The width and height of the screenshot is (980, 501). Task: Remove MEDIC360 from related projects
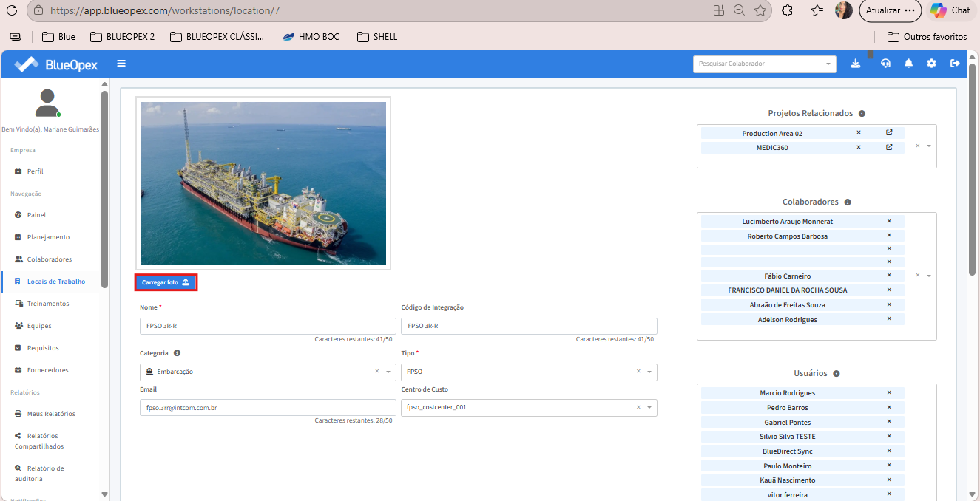[x=859, y=147]
